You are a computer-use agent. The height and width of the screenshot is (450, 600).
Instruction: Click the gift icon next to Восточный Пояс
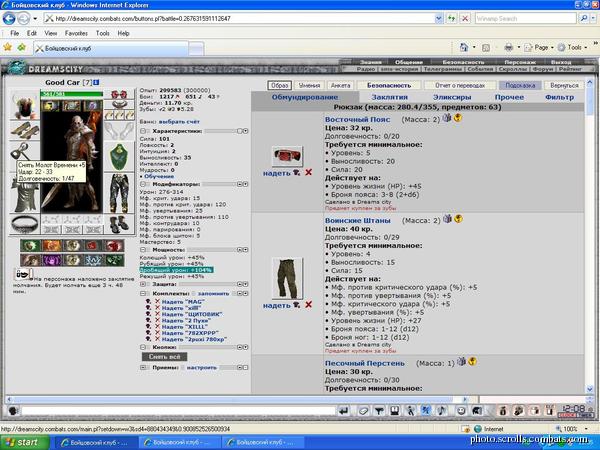[x=447, y=118]
